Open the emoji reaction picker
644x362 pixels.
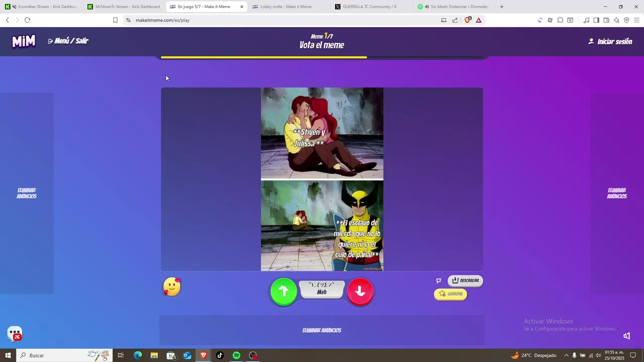click(x=172, y=287)
